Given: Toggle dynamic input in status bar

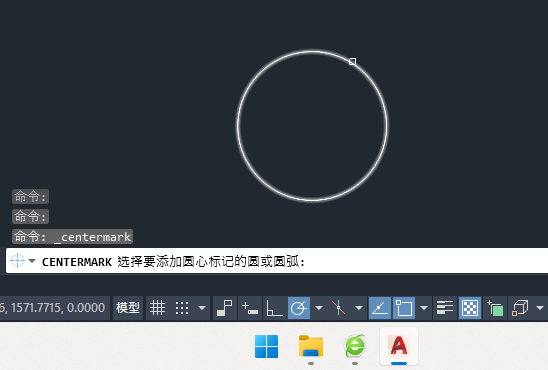Looking at the screenshot, I should [250, 308].
